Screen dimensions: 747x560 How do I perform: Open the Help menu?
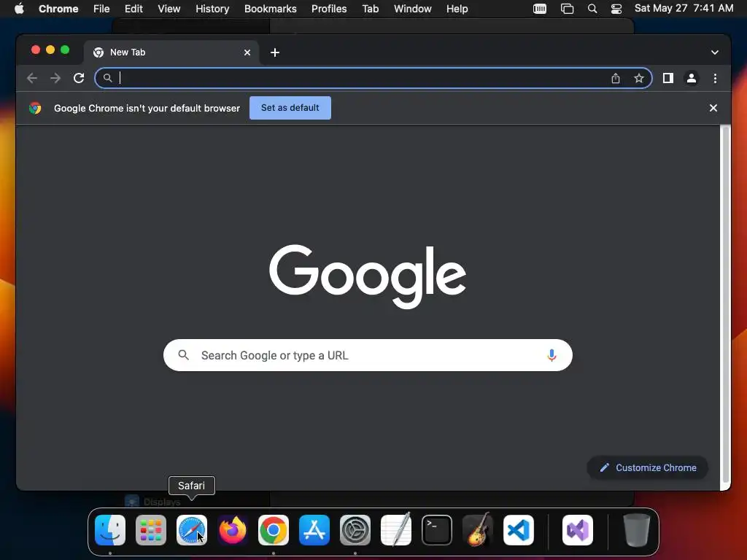click(457, 9)
